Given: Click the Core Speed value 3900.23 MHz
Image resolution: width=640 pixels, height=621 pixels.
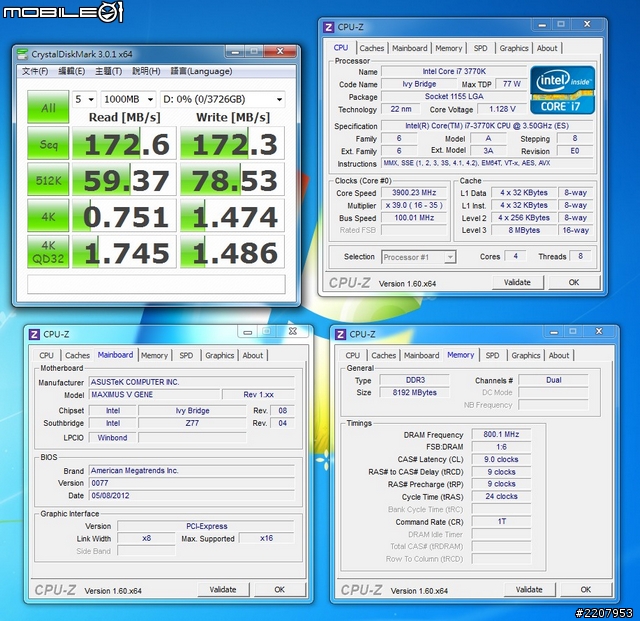Looking at the screenshot, I should click(414, 193).
